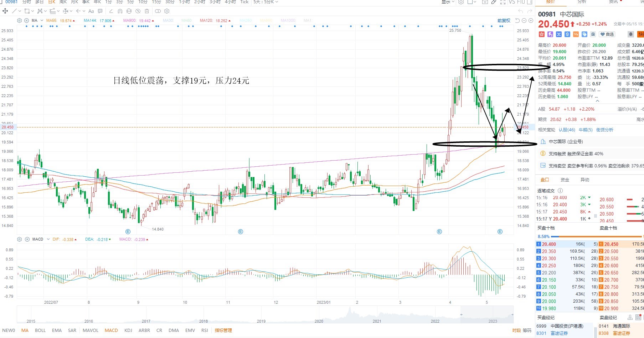Expand the arrow tool options
The image size is (644, 338).
[x=84, y=11]
